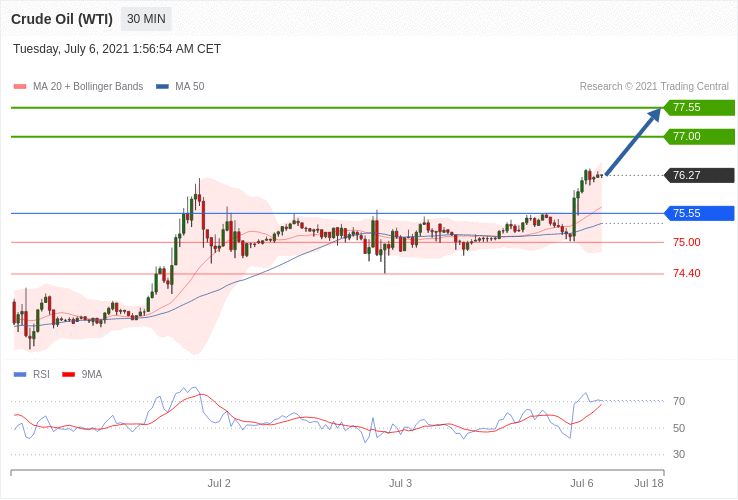Click the Research © 2021 Trading Central credit
Image resolution: width=738 pixels, height=500 pixels.
point(654,87)
